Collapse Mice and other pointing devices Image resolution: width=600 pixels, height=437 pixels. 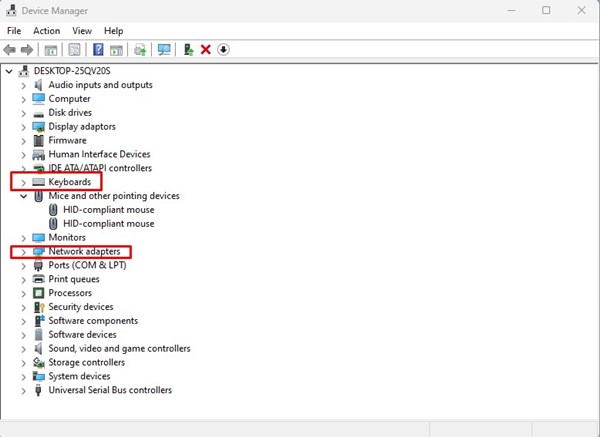24,196
